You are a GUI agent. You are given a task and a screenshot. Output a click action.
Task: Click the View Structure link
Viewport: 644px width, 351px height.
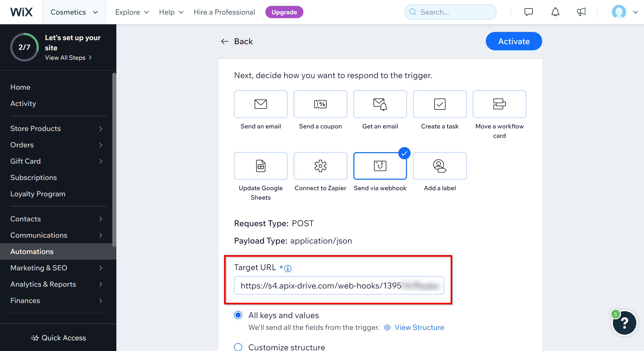point(419,328)
